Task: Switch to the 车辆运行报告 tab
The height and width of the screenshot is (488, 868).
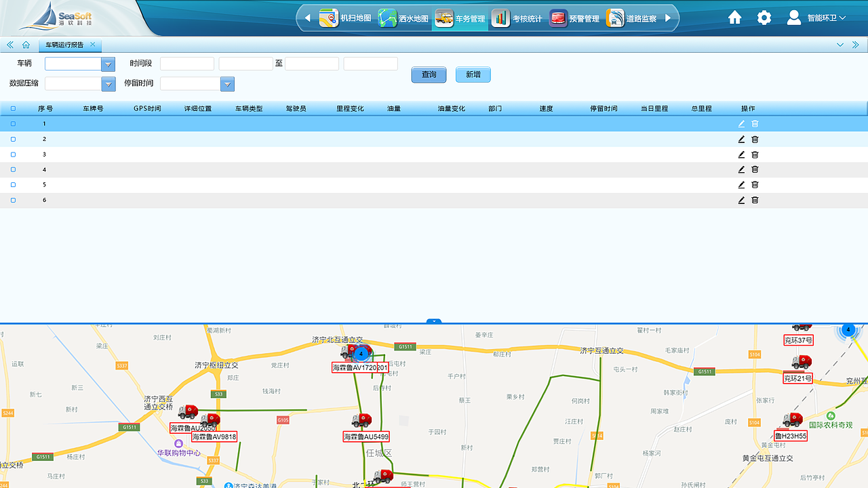Action: click(x=64, y=45)
